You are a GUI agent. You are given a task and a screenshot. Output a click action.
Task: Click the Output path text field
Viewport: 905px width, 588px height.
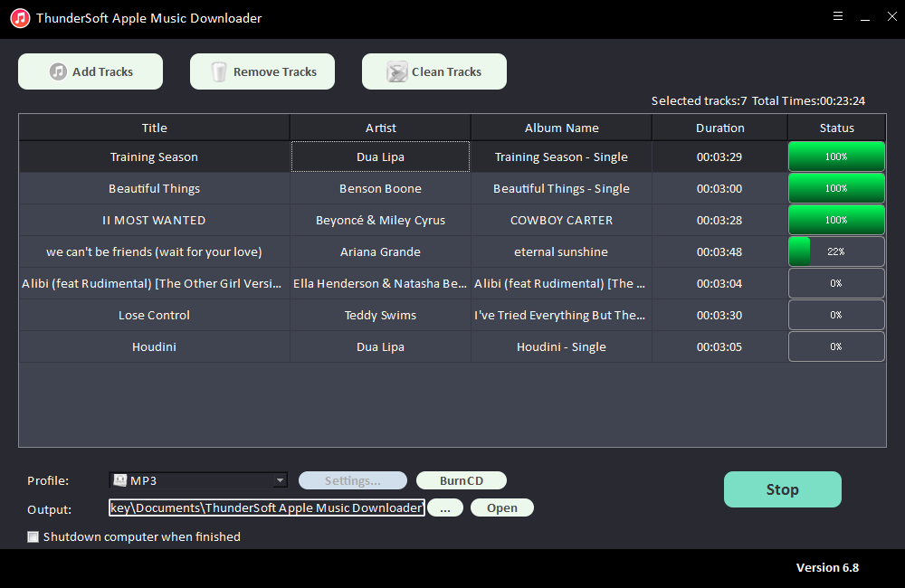point(266,507)
